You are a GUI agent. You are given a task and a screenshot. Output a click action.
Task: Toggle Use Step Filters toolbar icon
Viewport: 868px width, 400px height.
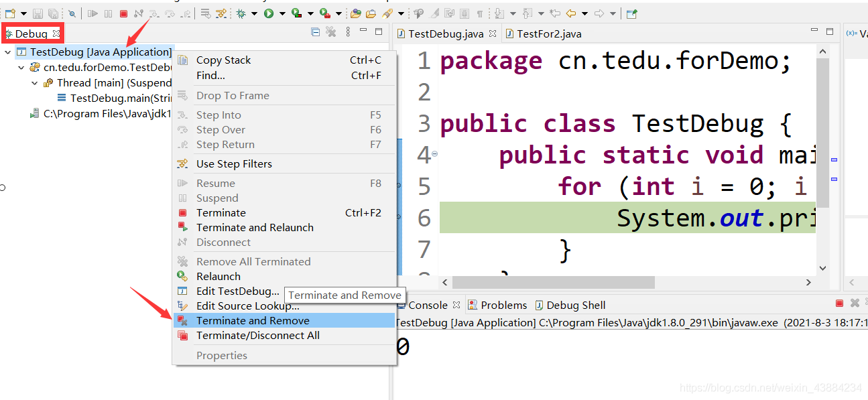221,13
